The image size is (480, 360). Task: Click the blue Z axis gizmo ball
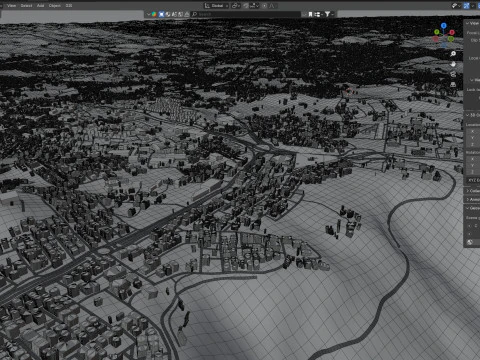[x=444, y=26]
